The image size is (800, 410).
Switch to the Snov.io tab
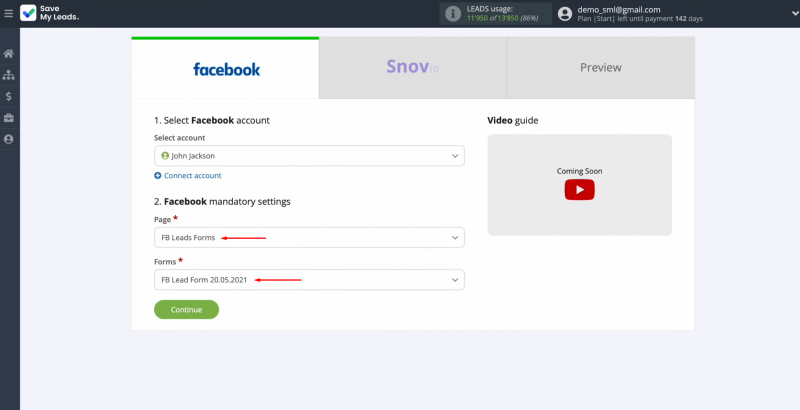[412, 68]
